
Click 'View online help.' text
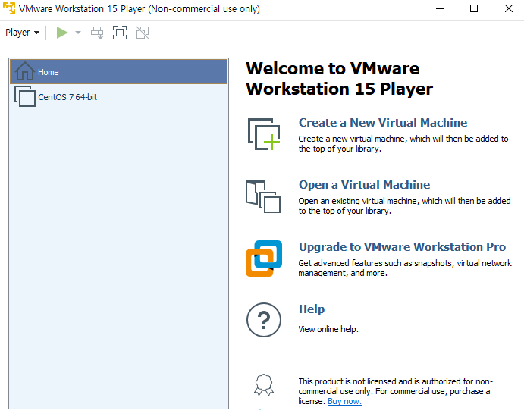(x=328, y=329)
